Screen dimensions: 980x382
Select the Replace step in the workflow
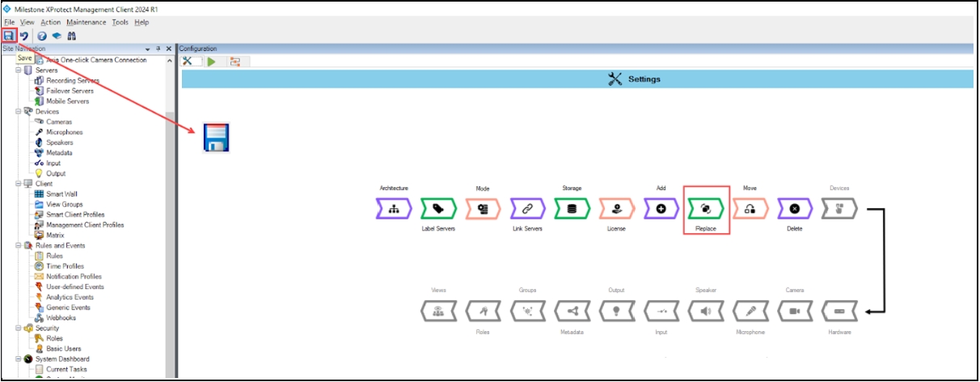coord(706,209)
